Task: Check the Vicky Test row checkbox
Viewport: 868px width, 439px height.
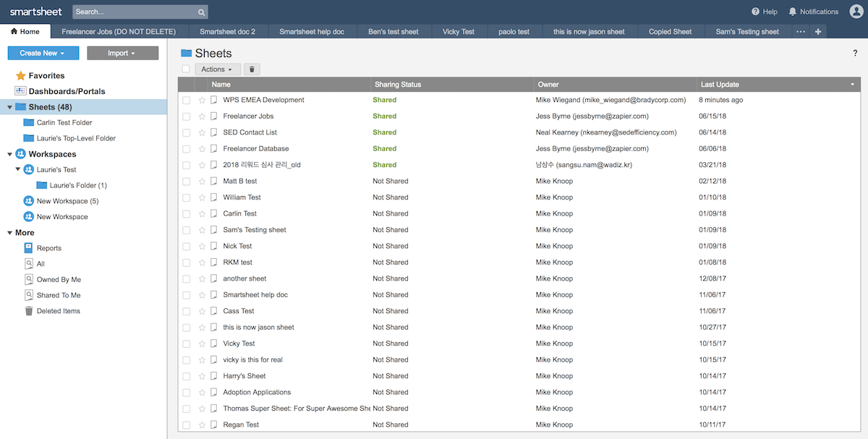Action: tap(187, 344)
